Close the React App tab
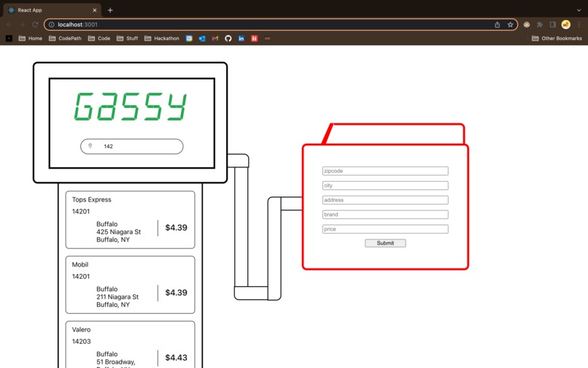This screenshot has width=588, height=368. 95,10
